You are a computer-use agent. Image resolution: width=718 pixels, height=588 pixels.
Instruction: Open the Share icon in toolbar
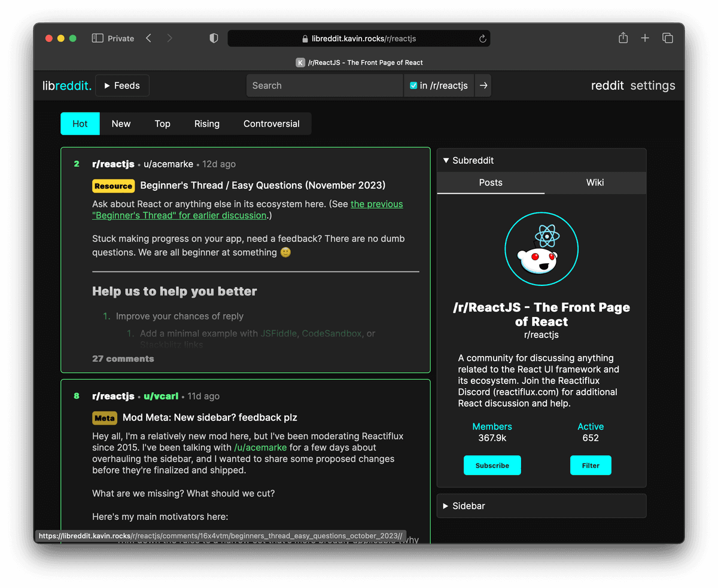point(623,38)
